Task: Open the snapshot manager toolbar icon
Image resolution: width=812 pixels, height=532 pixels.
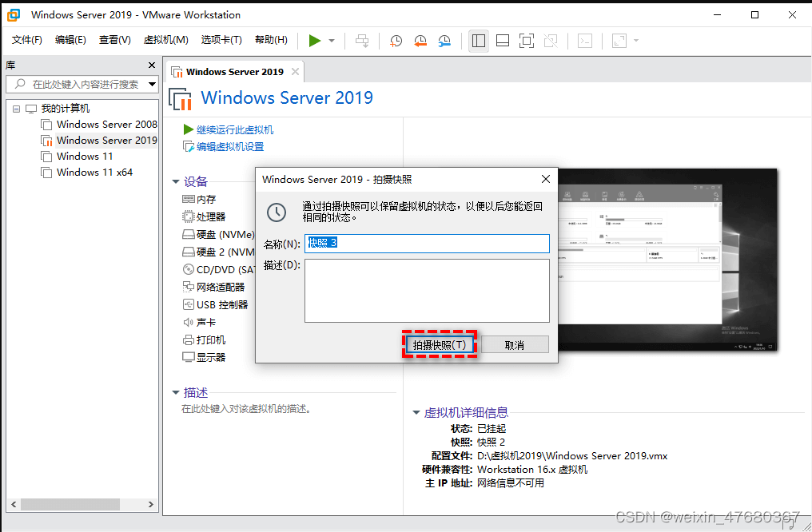Action: point(444,41)
